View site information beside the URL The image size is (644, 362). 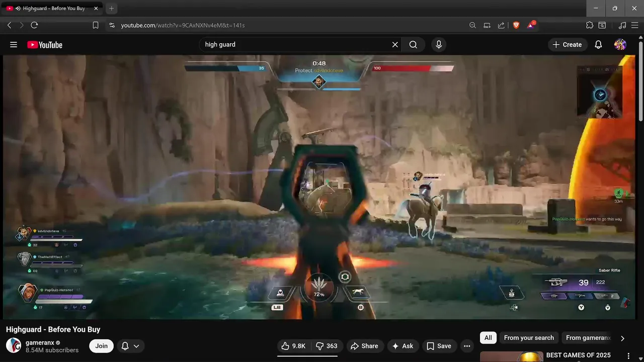(112, 25)
